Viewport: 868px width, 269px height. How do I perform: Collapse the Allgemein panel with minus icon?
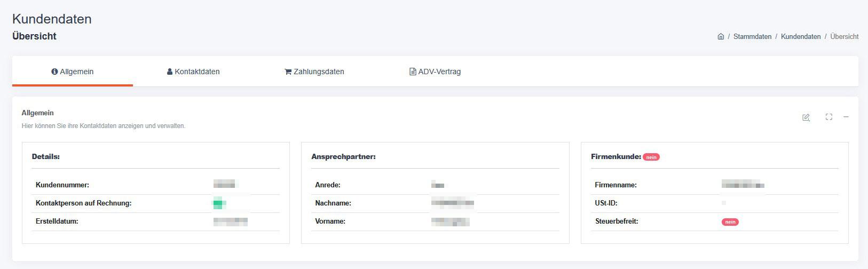(846, 117)
